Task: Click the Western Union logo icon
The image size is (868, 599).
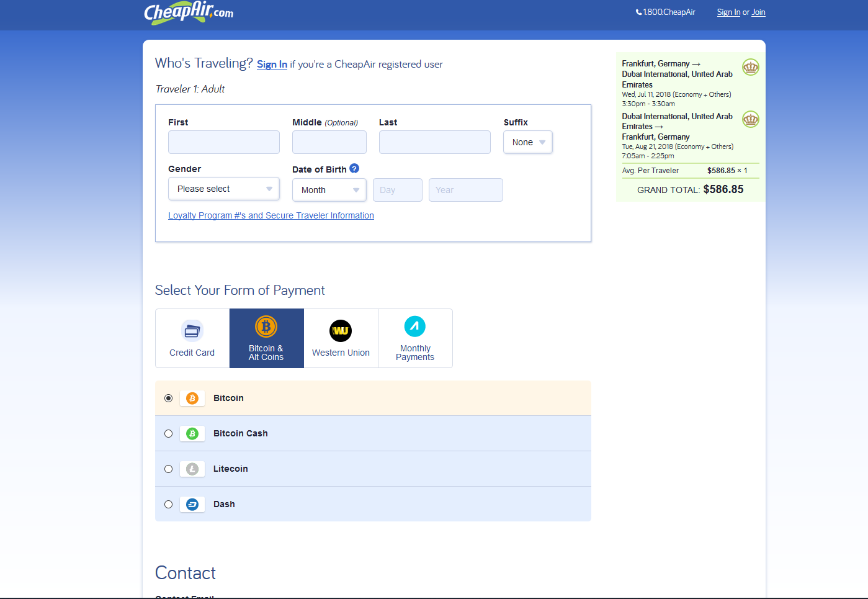Action: coord(341,331)
